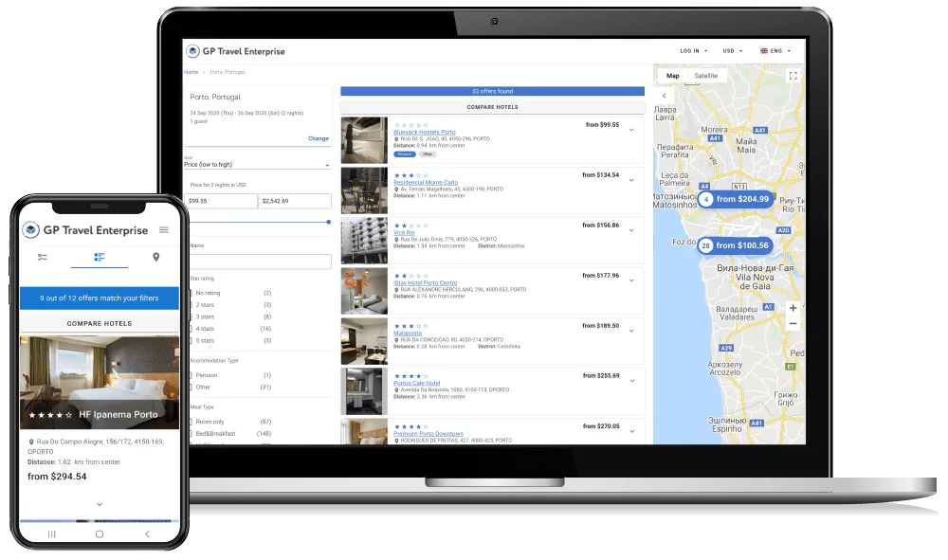Open the ENG language dropdown
Image resolution: width=948 pixels, height=560 pixels.
775,51
